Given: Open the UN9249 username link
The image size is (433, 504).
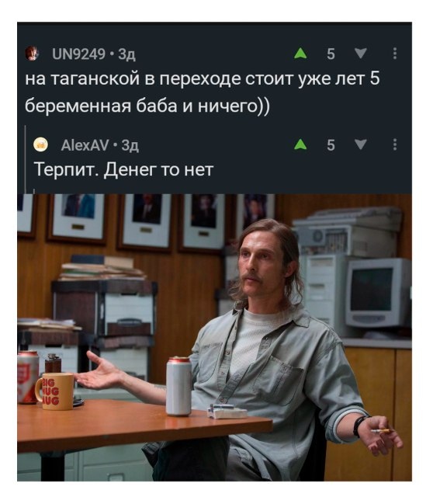Looking at the screenshot, I should 78,54.
